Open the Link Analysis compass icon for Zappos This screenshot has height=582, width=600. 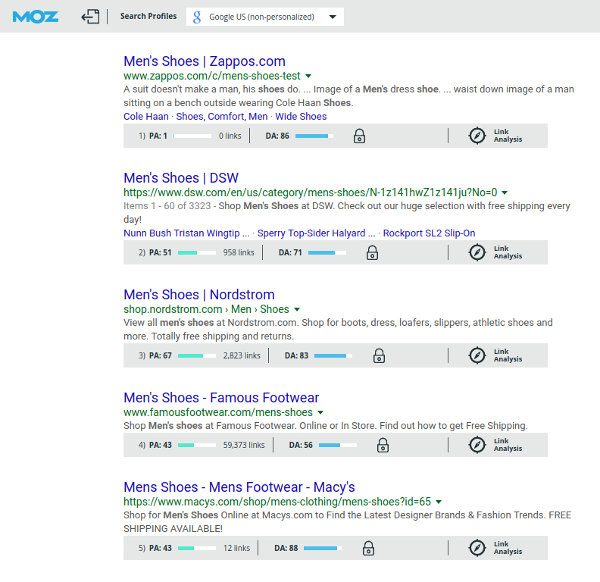477,135
